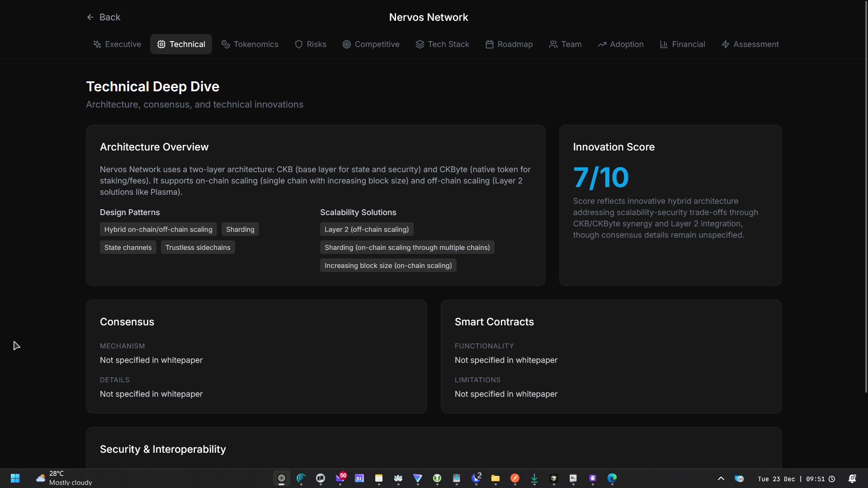The width and height of the screenshot is (868, 488).
Task: Select the active Technical tab
Action: pos(181,44)
